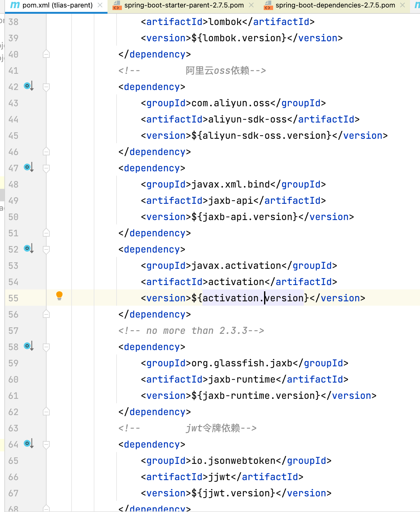
Task: Collapse the activation dependency block on line 52
Action: [x=46, y=250]
